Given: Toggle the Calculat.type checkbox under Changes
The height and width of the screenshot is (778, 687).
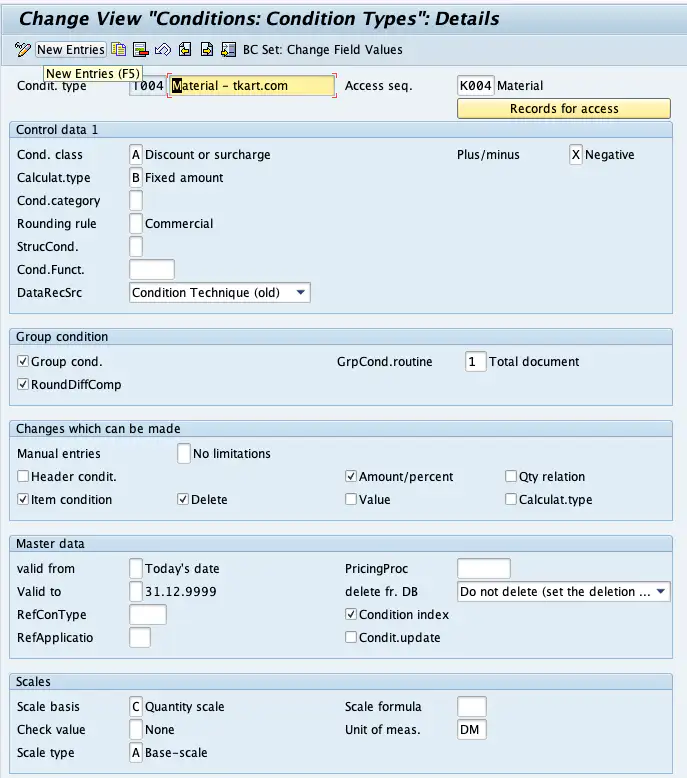Looking at the screenshot, I should tap(511, 499).
